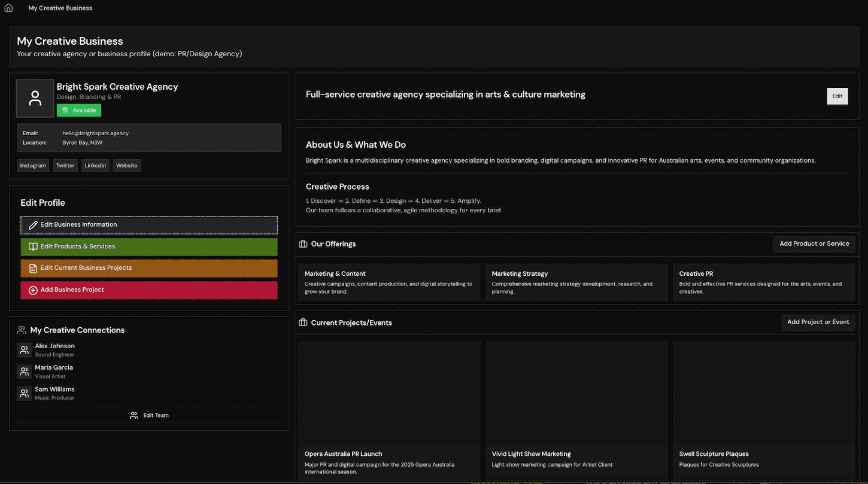Click Maria Garcia's avatar icon
The height and width of the screenshot is (484, 868).
click(x=24, y=372)
